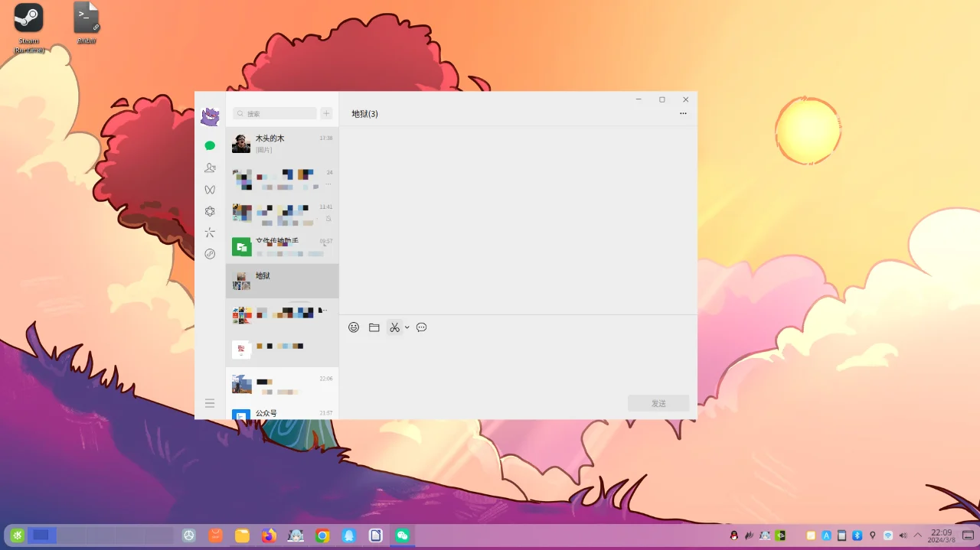Open the Steam (Runtime) desktop icon
The image size is (980, 550).
pos(28,28)
